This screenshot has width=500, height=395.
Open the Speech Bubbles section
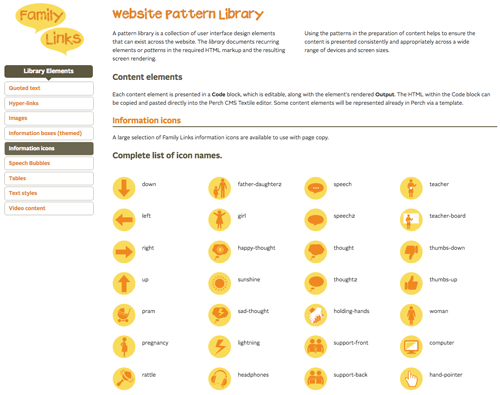[49, 163]
